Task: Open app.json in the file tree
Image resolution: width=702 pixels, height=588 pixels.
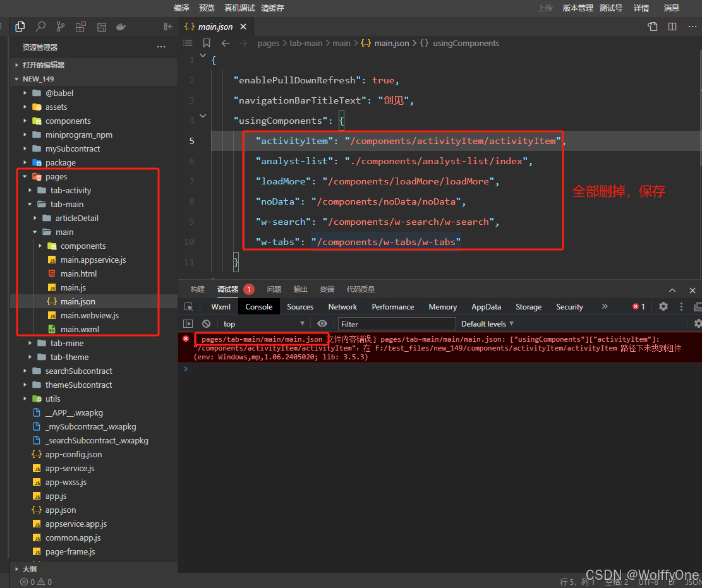Action: point(61,510)
